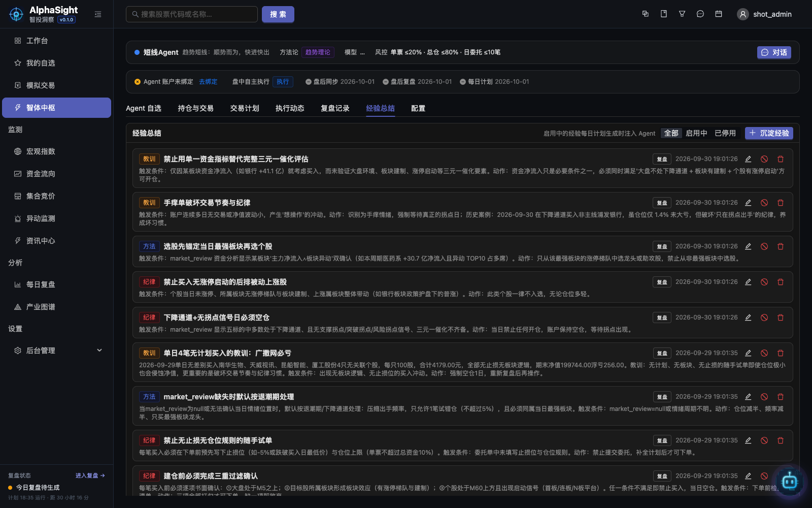
Task: Click the 模型 ellipsis value
Action: click(x=362, y=52)
